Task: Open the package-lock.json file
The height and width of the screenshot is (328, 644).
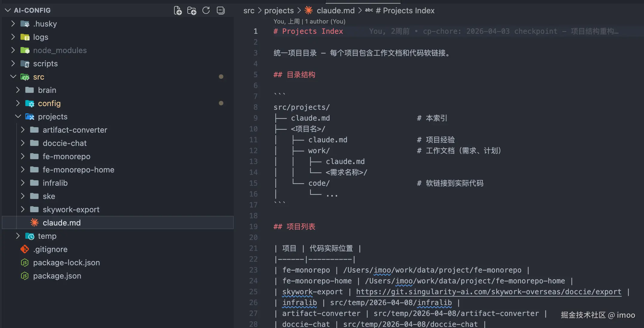Action: tap(66, 263)
